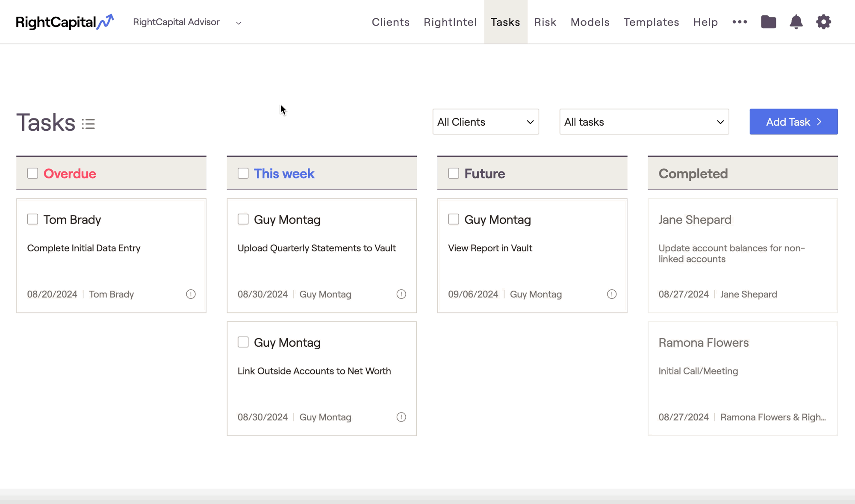Click the Add Task button
This screenshot has height=504, width=855.
coord(793,122)
